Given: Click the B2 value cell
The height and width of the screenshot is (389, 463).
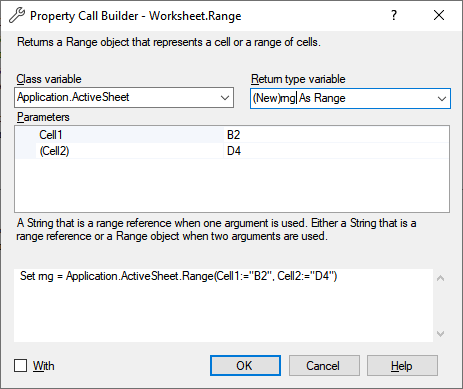Looking at the screenshot, I should (336, 135).
